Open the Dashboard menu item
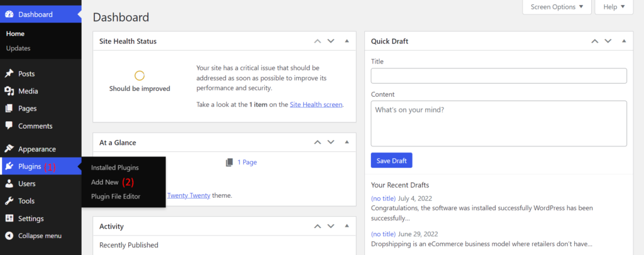Viewport: 644px width, 255px height. (x=35, y=14)
